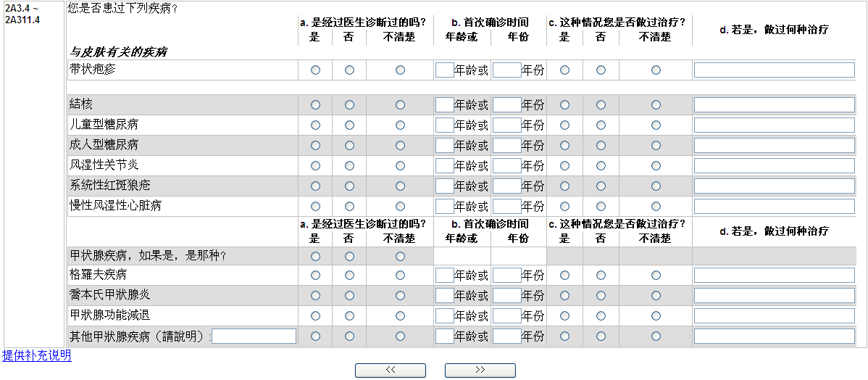Select 否 for 結核 doctor diagnosis

pos(349,105)
